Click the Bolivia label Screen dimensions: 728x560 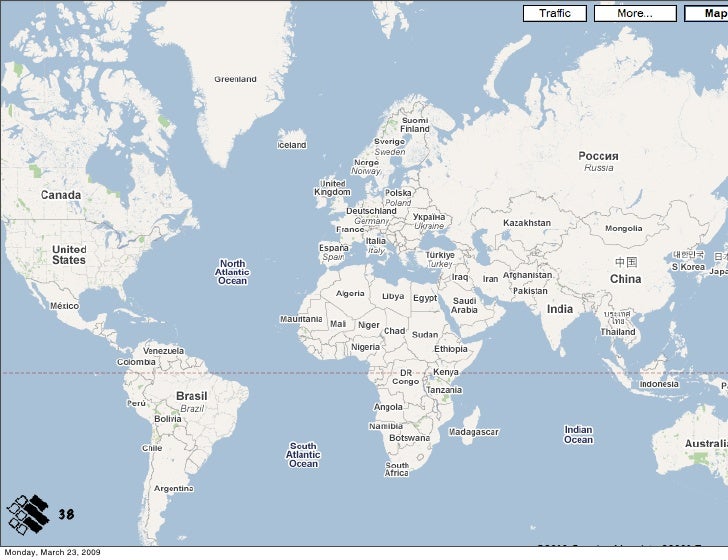coord(168,419)
